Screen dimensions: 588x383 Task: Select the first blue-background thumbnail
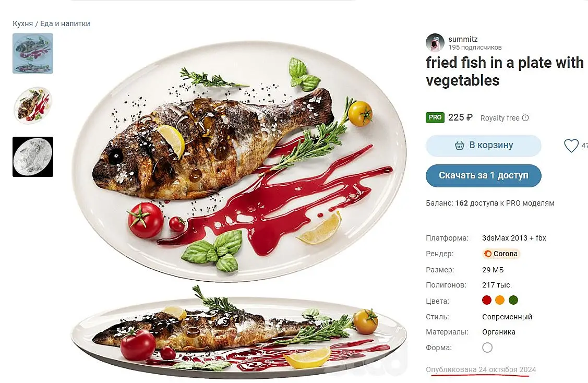click(33, 53)
